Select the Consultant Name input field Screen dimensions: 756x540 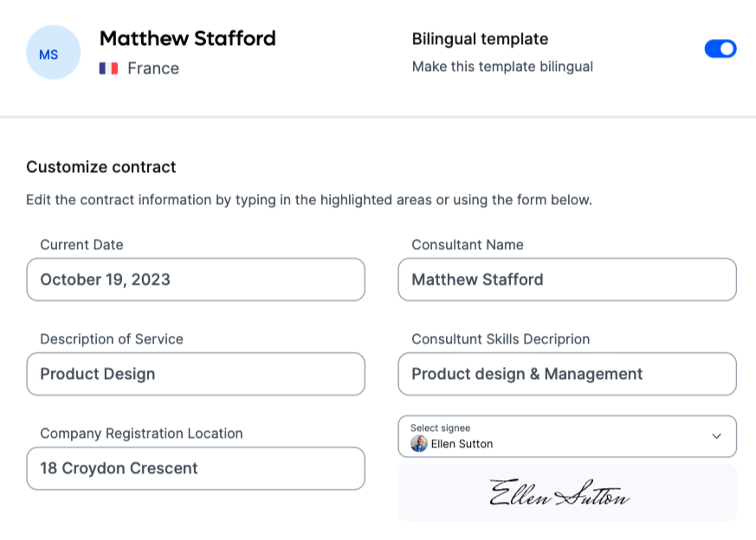pyautogui.click(x=567, y=280)
